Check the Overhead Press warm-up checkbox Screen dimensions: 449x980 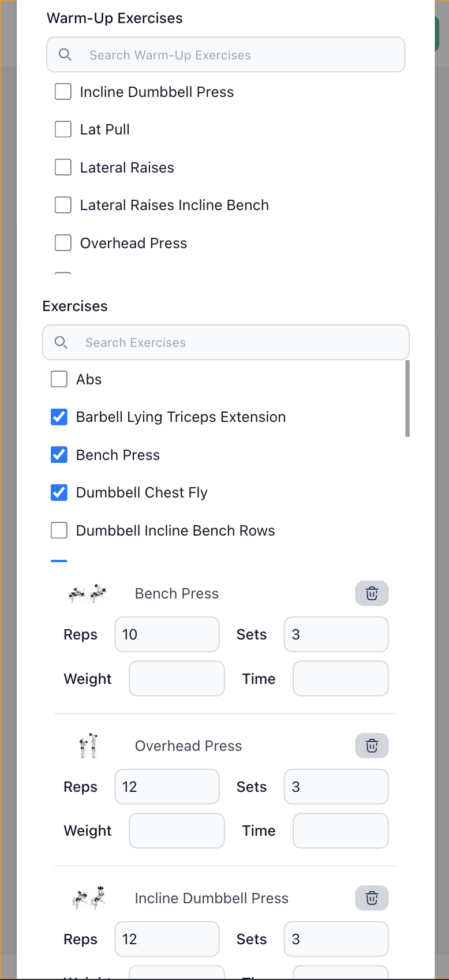pos(63,242)
